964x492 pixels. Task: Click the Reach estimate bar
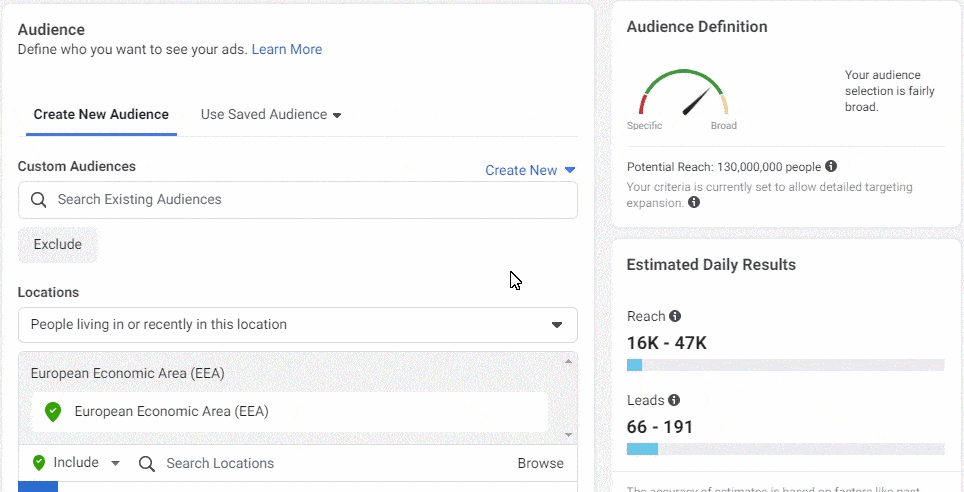coord(785,365)
